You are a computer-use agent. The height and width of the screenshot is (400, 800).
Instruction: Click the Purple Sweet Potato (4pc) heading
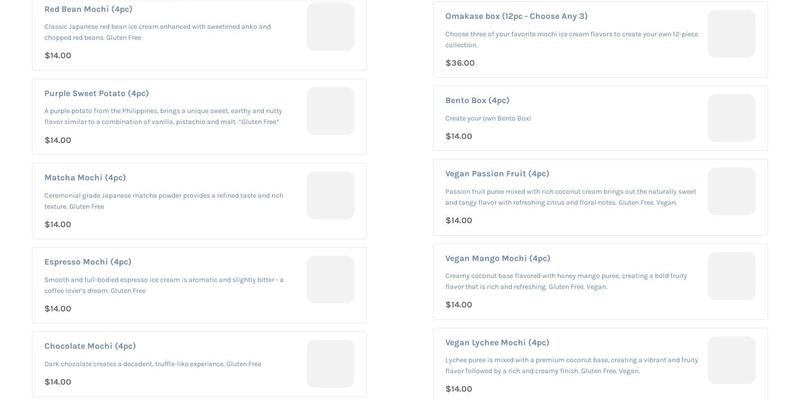[x=96, y=93]
